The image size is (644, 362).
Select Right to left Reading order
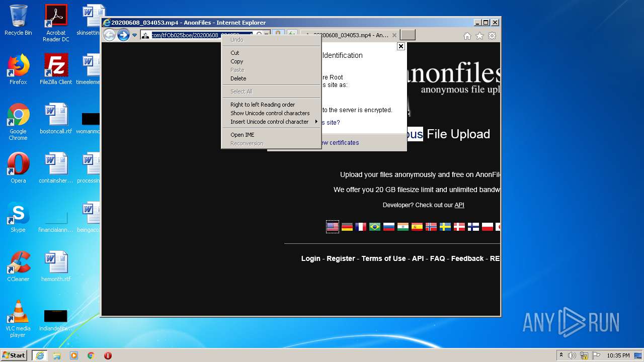[263, 105]
